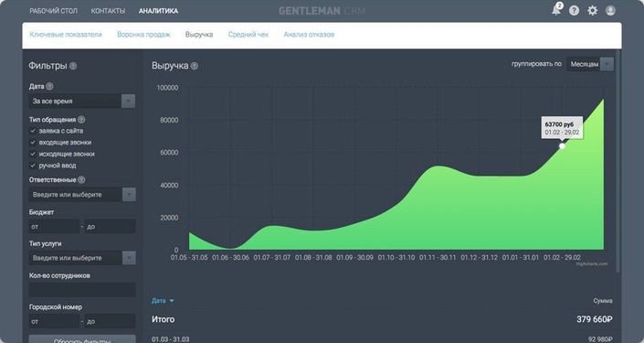Click the help icon next to Ответственные
644x343 pixels.
point(81,179)
